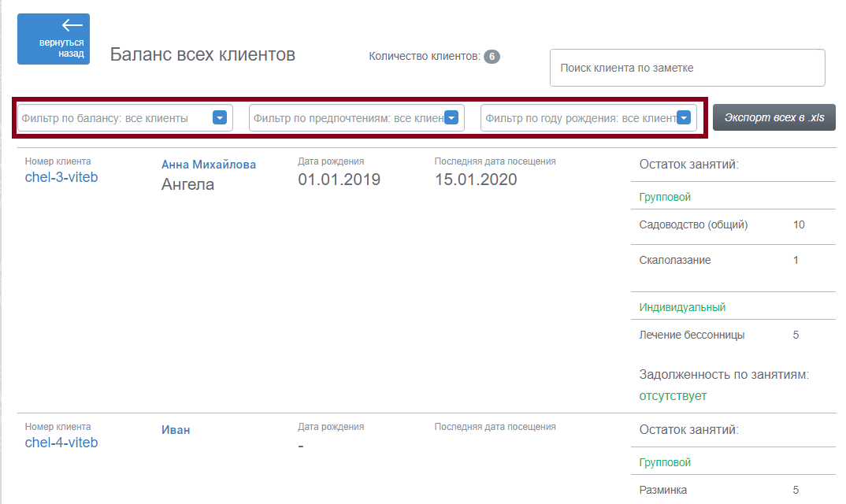Select the 'Фильтр по предпочтениям' combo box
846x504 pixels.
click(357, 117)
